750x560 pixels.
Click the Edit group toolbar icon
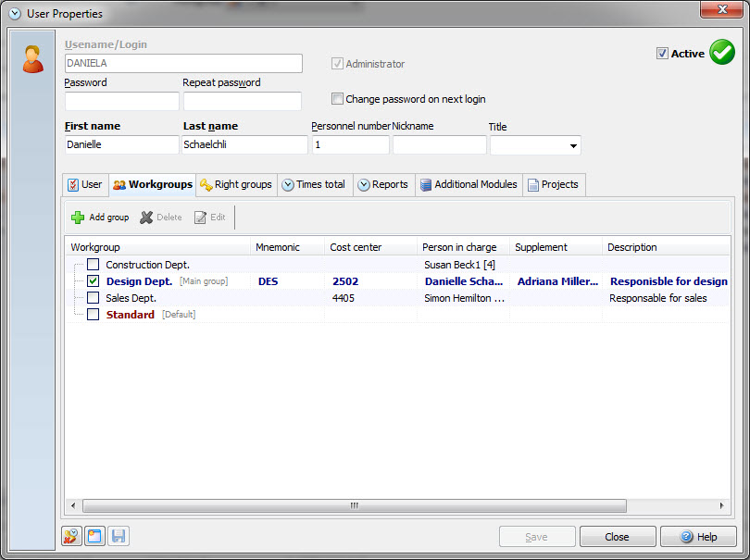200,218
